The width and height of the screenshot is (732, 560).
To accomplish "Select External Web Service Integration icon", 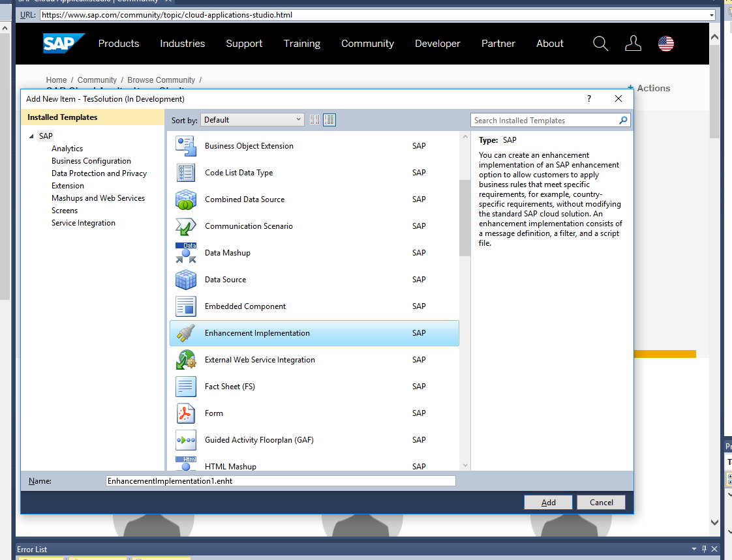I will point(186,360).
